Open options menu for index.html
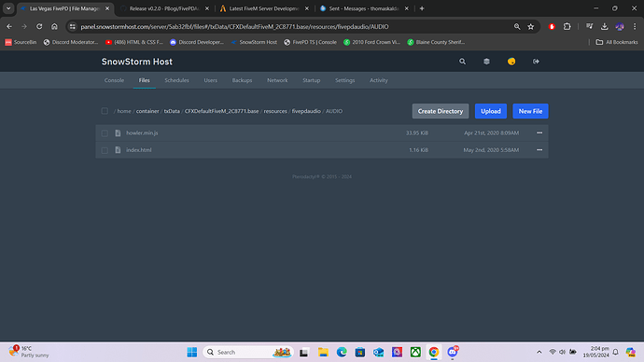Image resolution: width=644 pixels, height=362 pixels. point(539,150)
